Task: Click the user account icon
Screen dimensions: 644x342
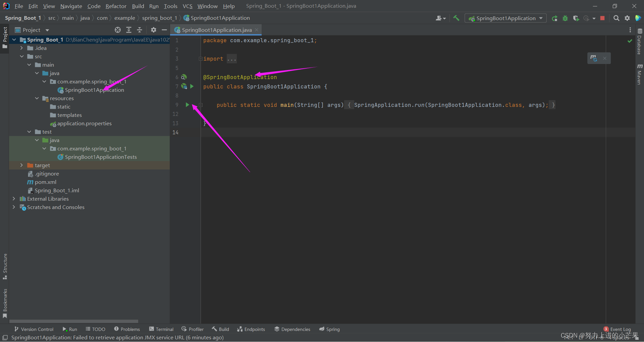Action: 440,18
